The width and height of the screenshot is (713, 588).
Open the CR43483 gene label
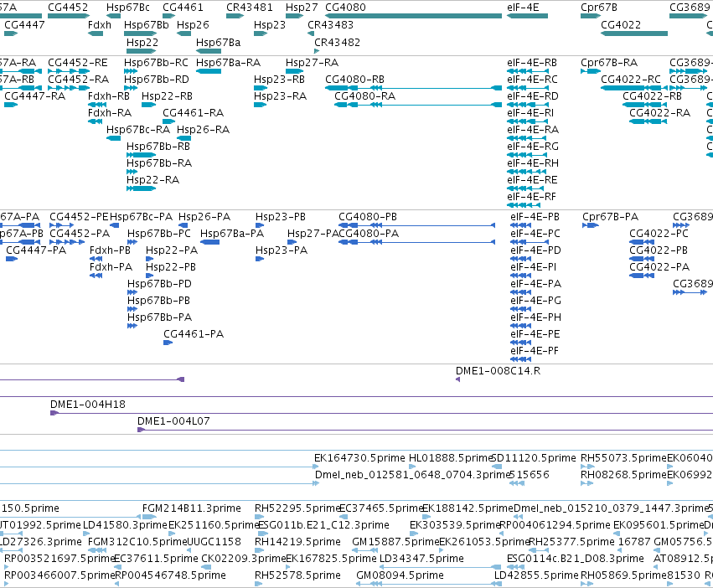click(x=331, y=24)
